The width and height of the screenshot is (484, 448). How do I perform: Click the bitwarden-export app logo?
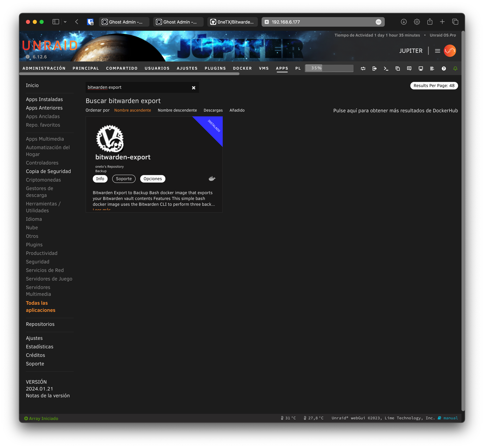click(x=110, y=138)
